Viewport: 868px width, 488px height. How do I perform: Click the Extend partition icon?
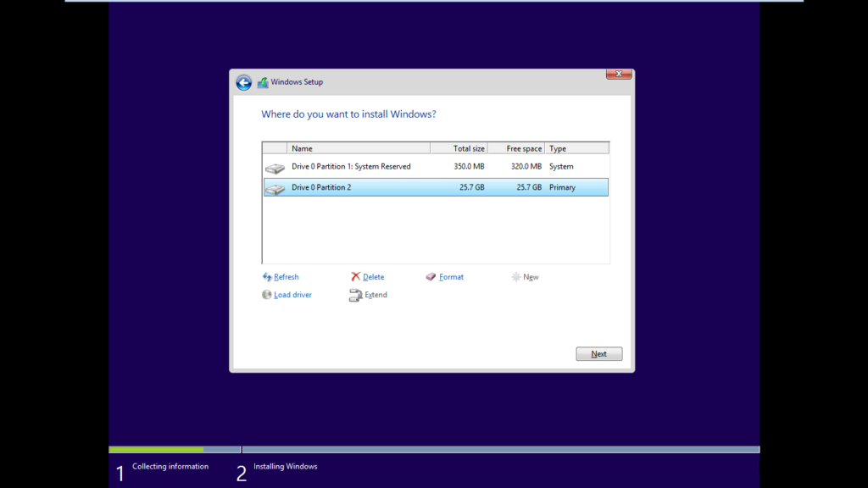pos(356,295)
